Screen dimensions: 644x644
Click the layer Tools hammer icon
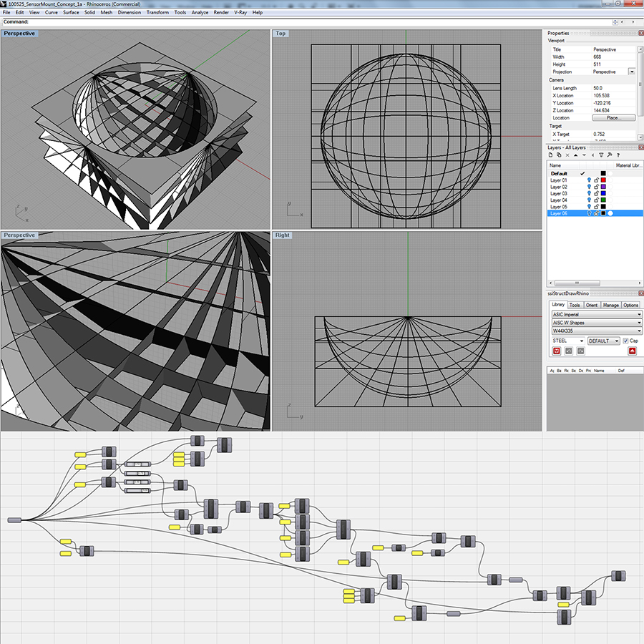pos(608,155)
